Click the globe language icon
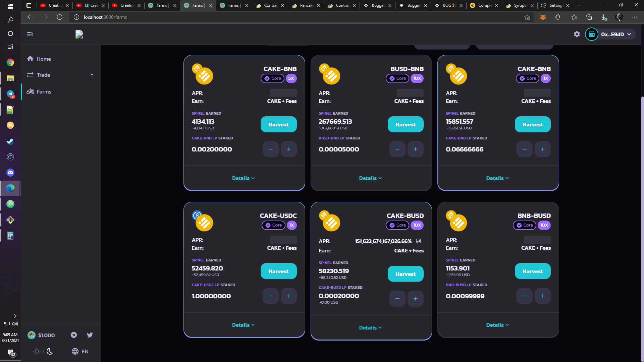The width and height of the screenshot is (644, 362). tap(75, 351)
